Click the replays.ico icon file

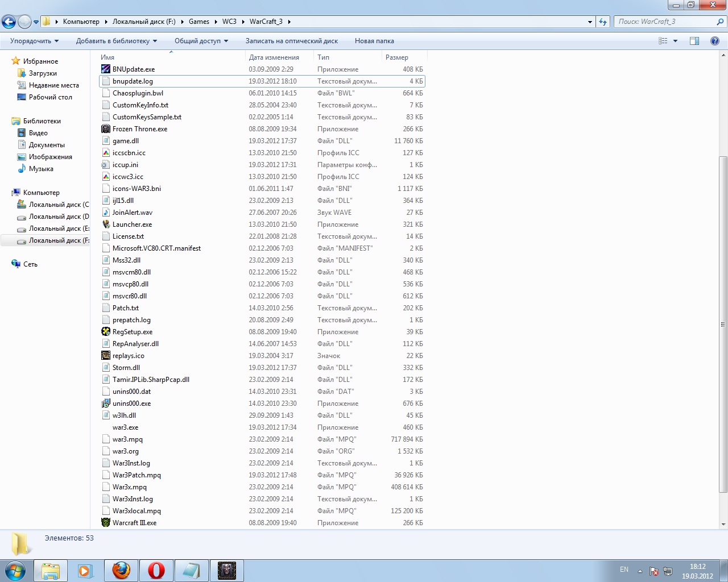[106, 356]
